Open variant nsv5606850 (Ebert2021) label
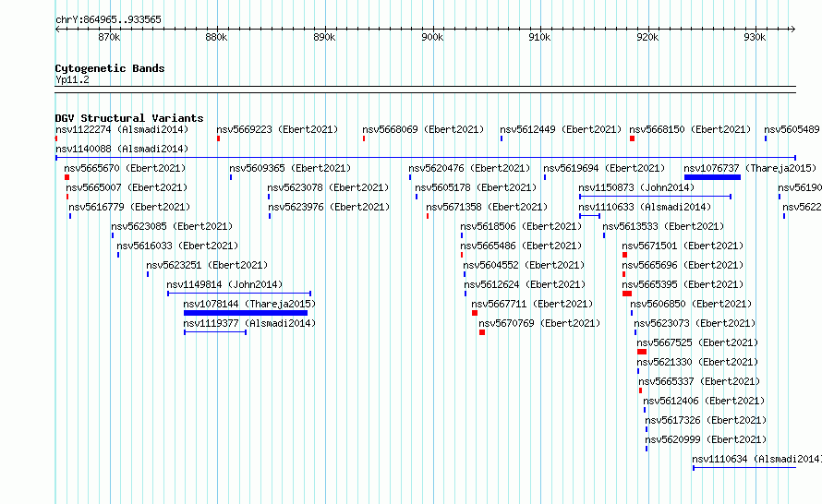822x504 pixels. click(x=691, y=304)
